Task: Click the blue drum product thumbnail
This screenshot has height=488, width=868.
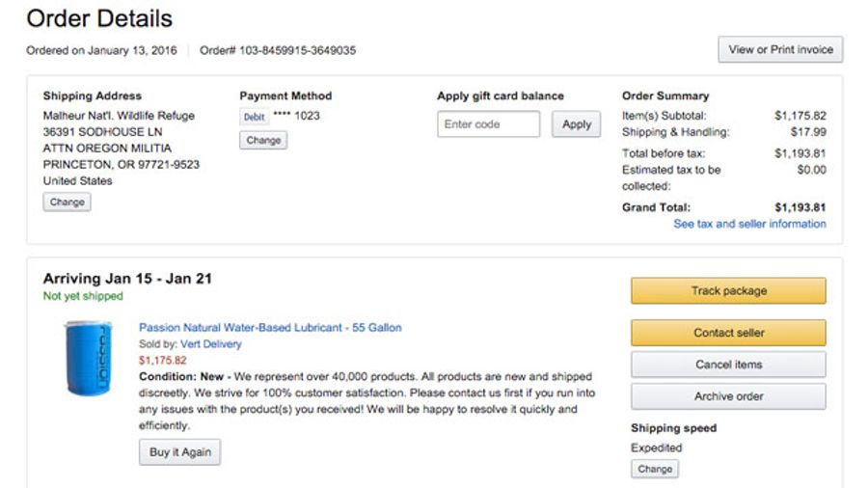Action: (x=89, y=358)
